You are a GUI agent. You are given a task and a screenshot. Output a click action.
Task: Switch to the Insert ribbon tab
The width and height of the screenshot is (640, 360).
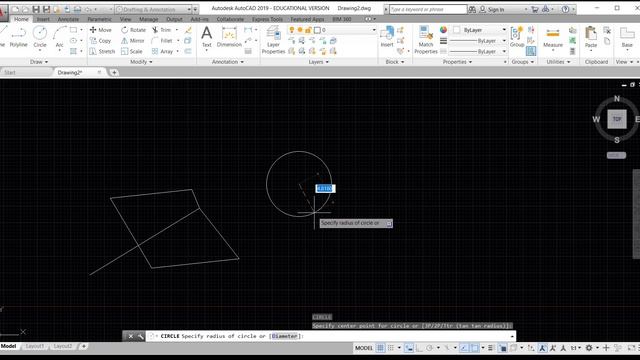pyautogui.click(x=43, y=19)
